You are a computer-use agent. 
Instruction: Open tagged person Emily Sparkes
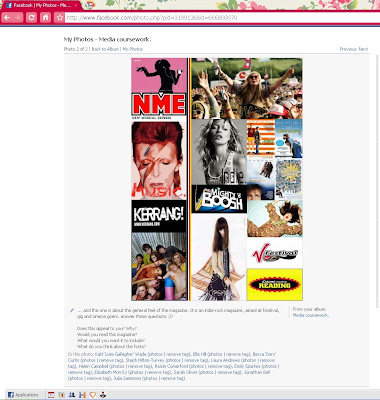(247, 366)
